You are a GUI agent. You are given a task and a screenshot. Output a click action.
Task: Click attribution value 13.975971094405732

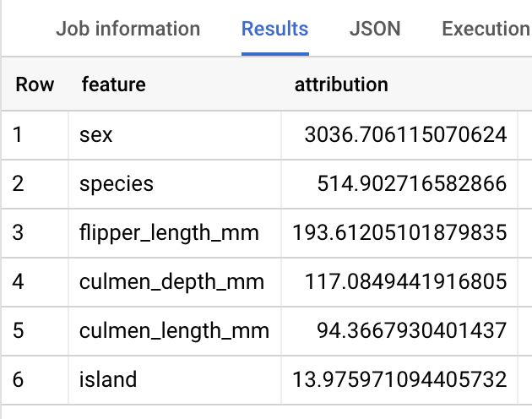click(399, 379)
